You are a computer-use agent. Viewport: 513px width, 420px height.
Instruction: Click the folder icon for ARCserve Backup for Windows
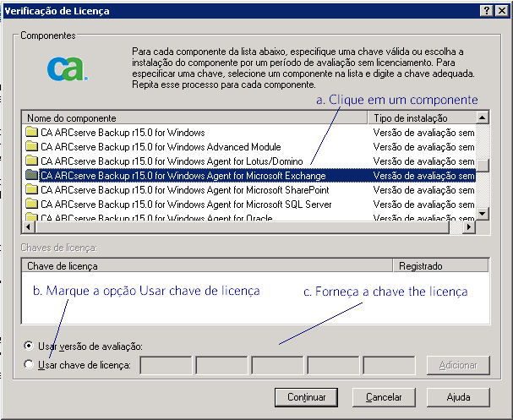pos(32,133)
